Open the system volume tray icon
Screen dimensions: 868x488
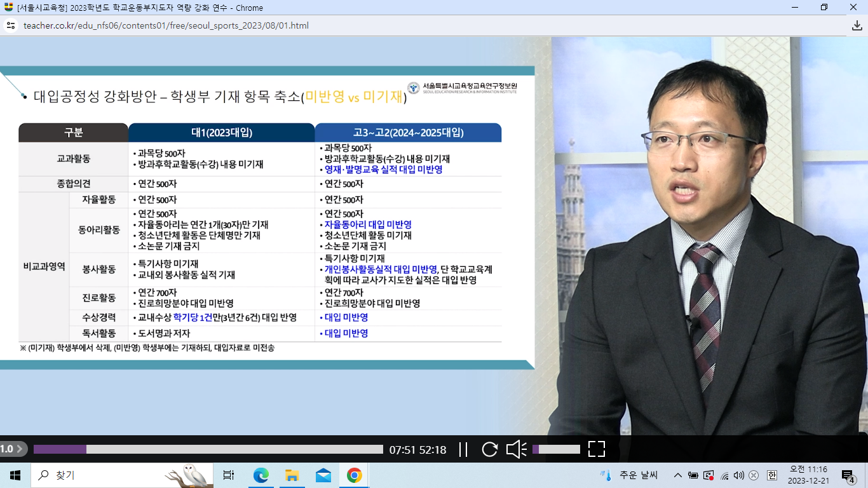click(x=738, y=475)
